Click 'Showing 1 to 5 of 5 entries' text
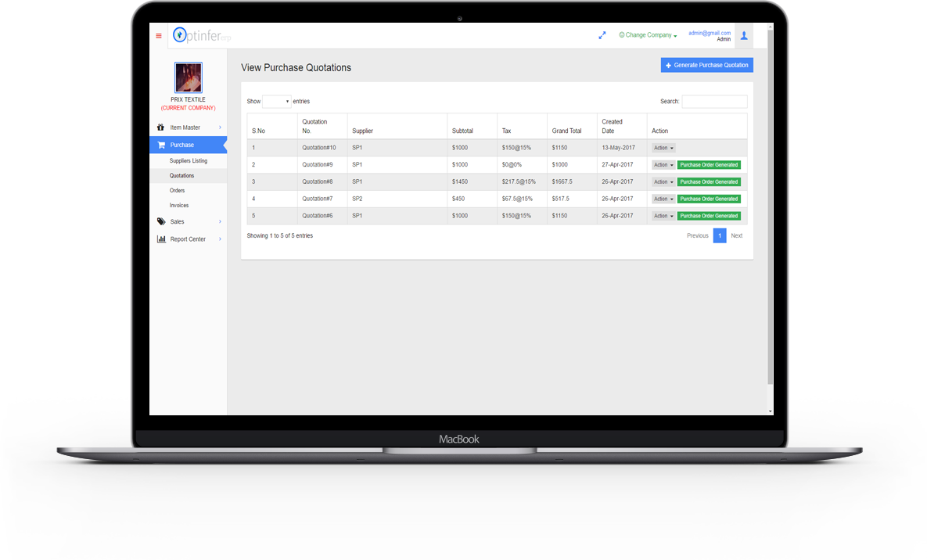 click(x=279, y=236)
